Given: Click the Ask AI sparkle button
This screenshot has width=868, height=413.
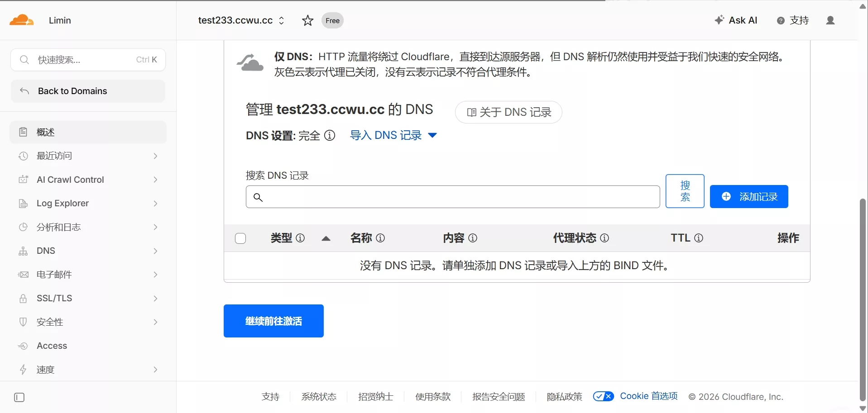Looking at the screenshot, I should tap(736, 20).
